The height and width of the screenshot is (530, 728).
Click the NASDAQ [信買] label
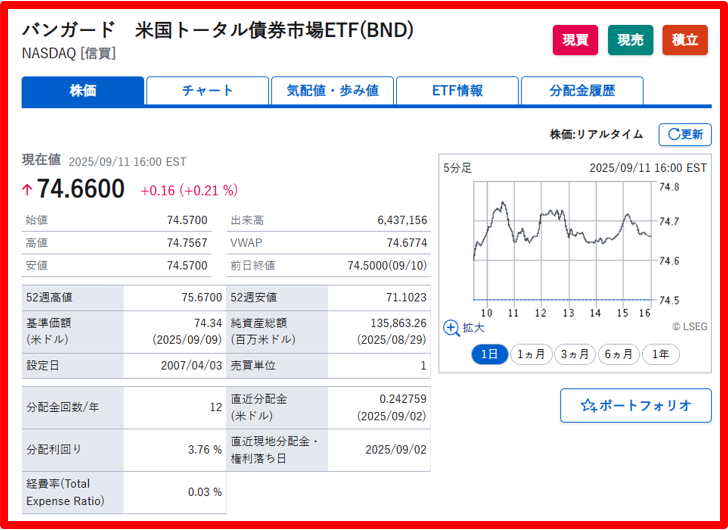click(69, 53)
